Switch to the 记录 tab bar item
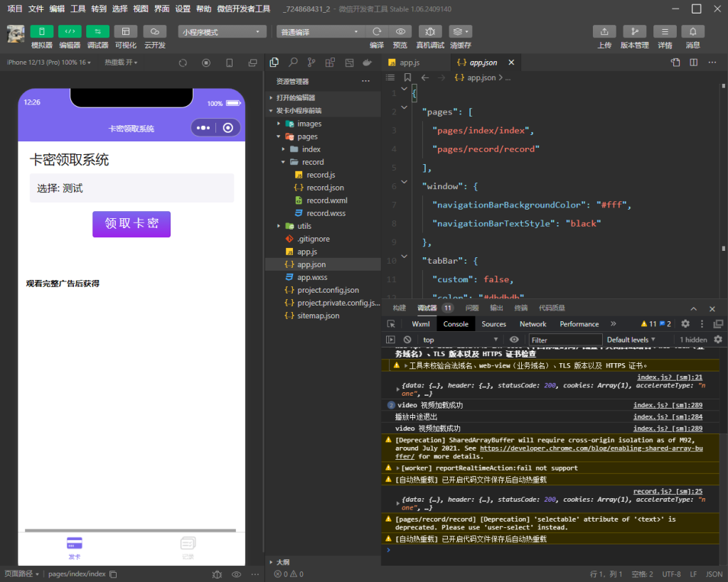 188,548
